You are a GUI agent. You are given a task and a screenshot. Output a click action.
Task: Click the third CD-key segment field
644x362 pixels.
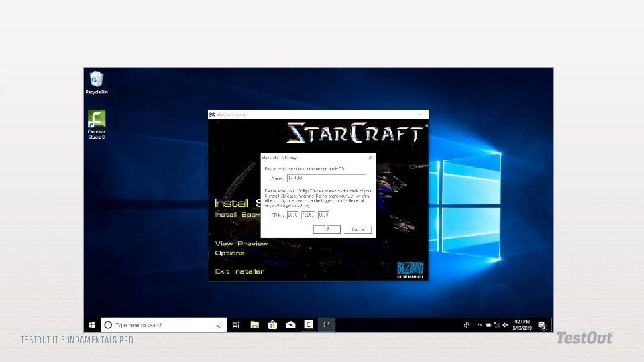[x=323, y=215]
